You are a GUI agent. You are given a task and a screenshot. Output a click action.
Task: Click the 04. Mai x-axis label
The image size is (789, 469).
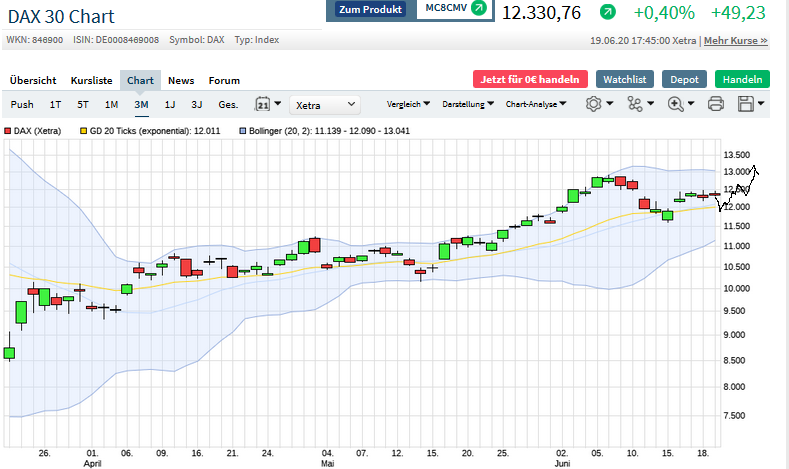328,458
